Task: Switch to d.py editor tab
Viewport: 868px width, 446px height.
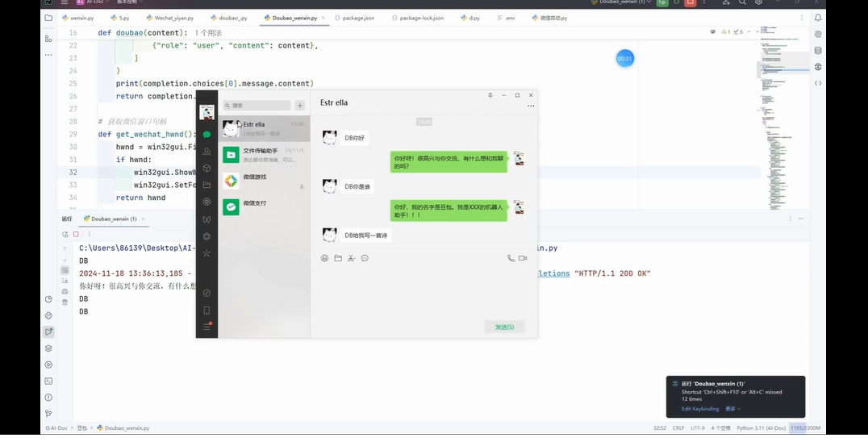Action: pos(470,18)
